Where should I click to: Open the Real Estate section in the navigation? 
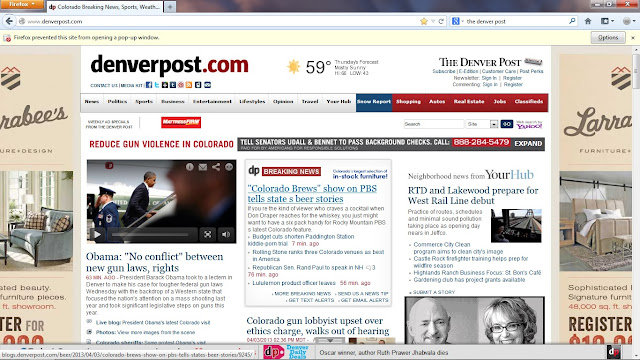point(469,102)
